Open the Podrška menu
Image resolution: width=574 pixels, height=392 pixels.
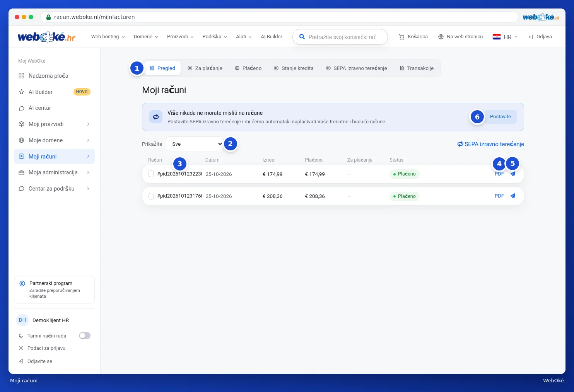click(215, 37)
